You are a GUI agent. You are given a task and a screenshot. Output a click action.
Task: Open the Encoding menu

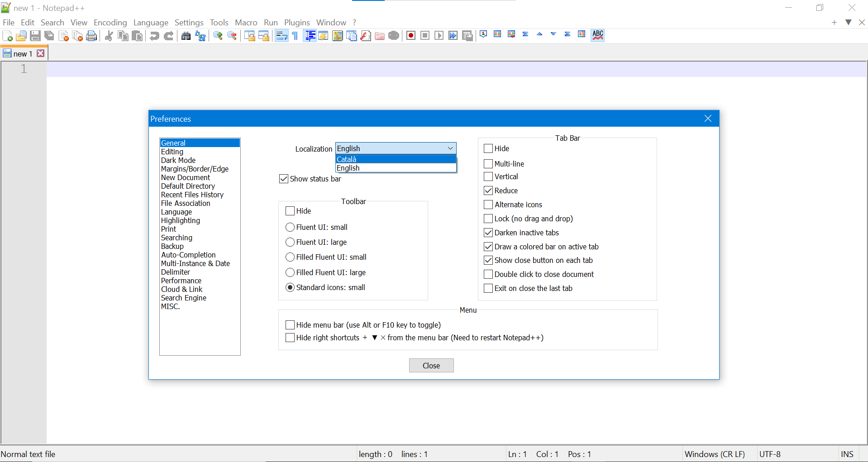click(x=110, y=23)
